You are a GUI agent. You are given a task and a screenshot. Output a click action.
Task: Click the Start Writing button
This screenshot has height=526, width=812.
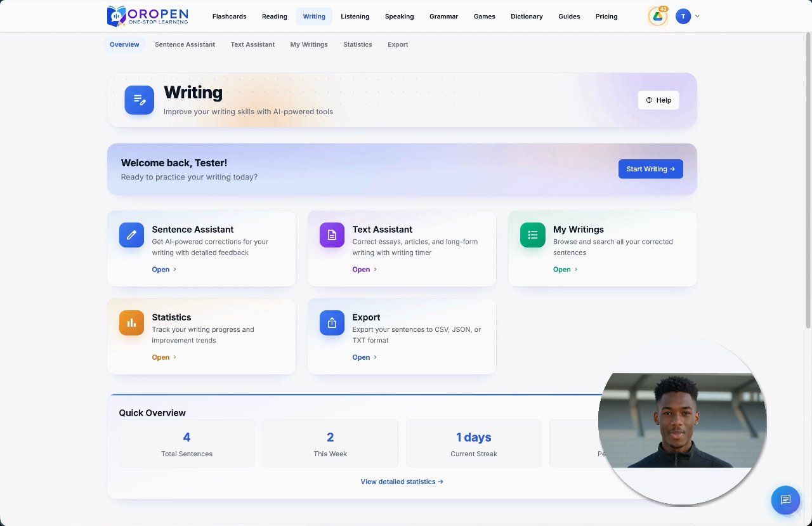point(651,169)
